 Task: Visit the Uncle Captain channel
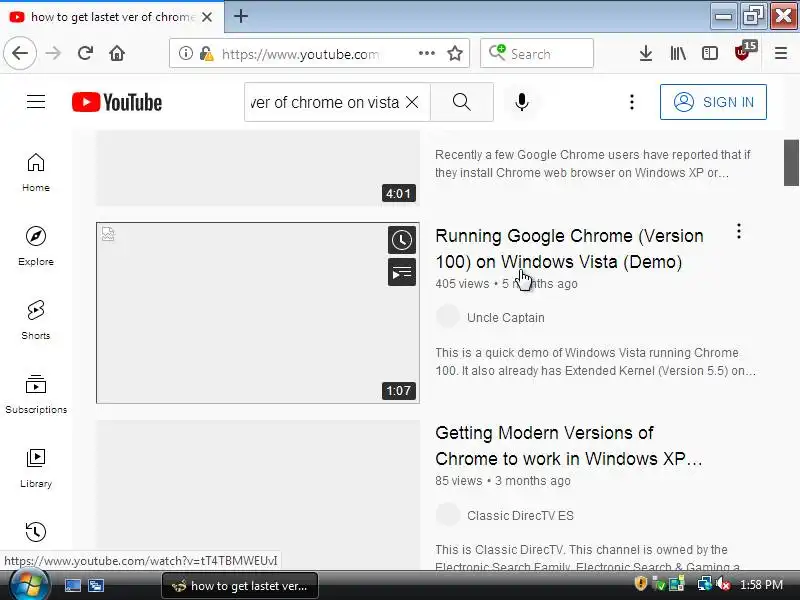tap(506, 317)
